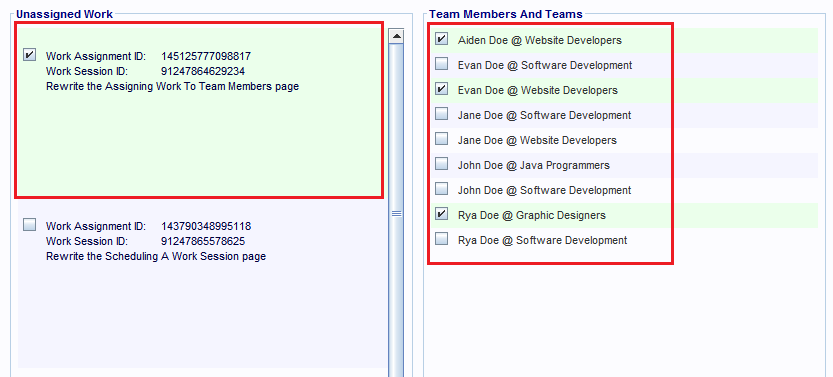Click the 'Rya Doe @ Graphic Designers' label
Screen dimensions: 833x377
532,215
